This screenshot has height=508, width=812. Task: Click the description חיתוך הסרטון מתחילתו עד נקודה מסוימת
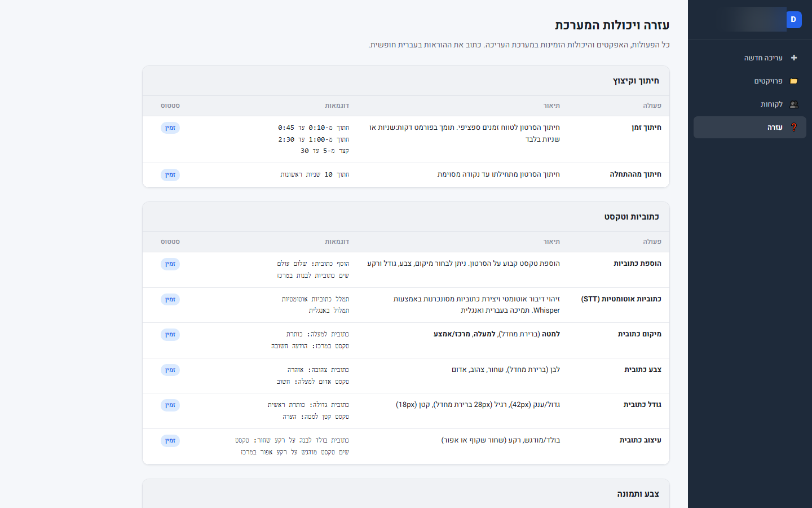pos(498,174)
